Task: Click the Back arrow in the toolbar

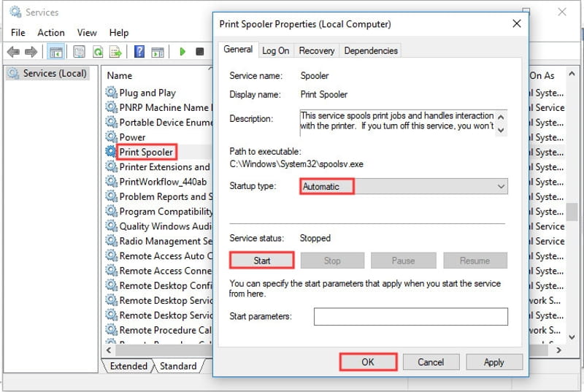Action: [x=13, y=52]
